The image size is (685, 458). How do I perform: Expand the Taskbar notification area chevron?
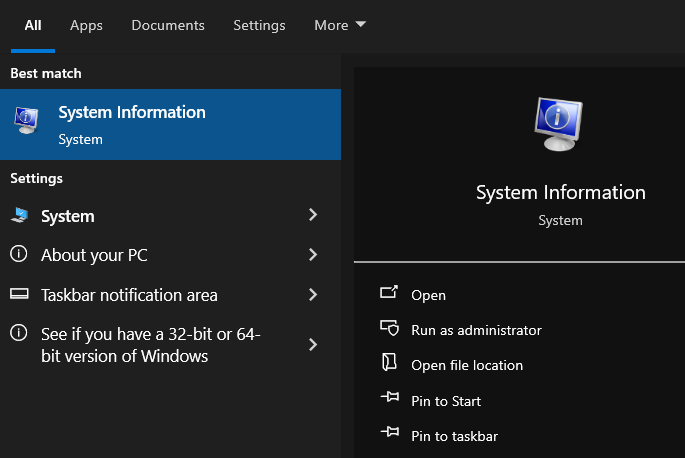point(313,295)
